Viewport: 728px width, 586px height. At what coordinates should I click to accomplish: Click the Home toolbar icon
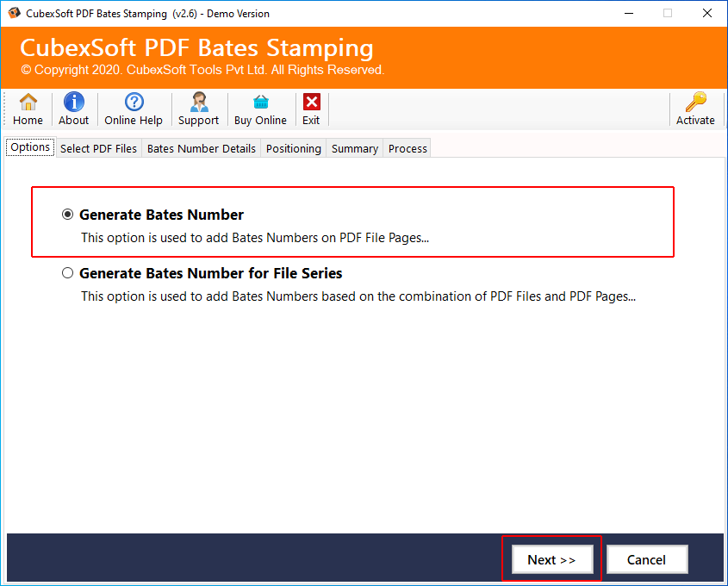(x=28, y=103)
